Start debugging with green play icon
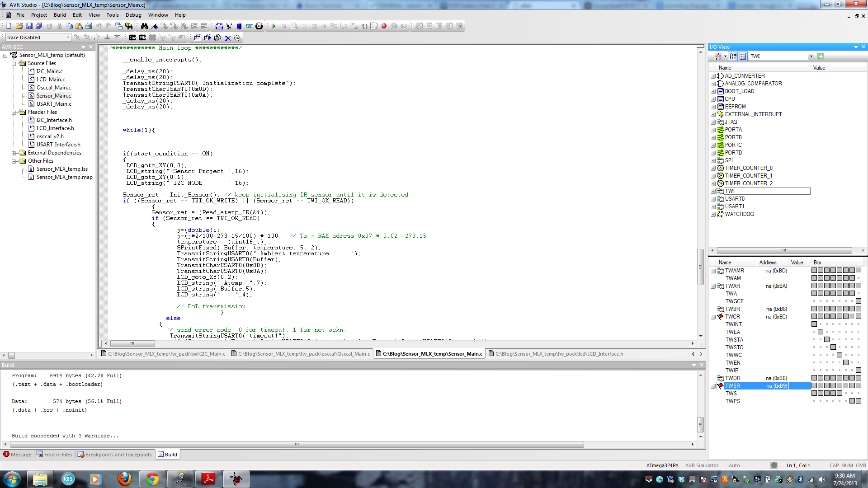 click(x=274, y=26)
